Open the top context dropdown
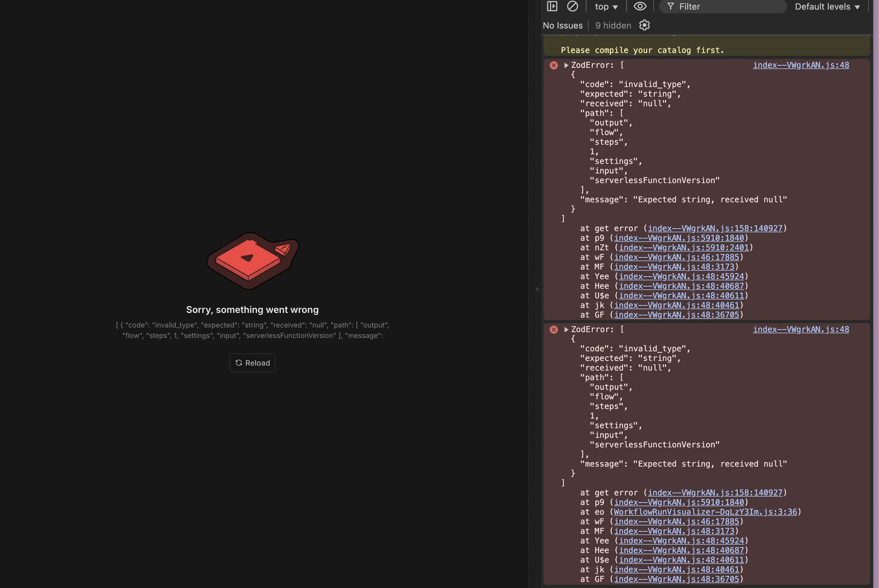The width and height of the screenshot is (879, 588). click(x=606, y=7)
